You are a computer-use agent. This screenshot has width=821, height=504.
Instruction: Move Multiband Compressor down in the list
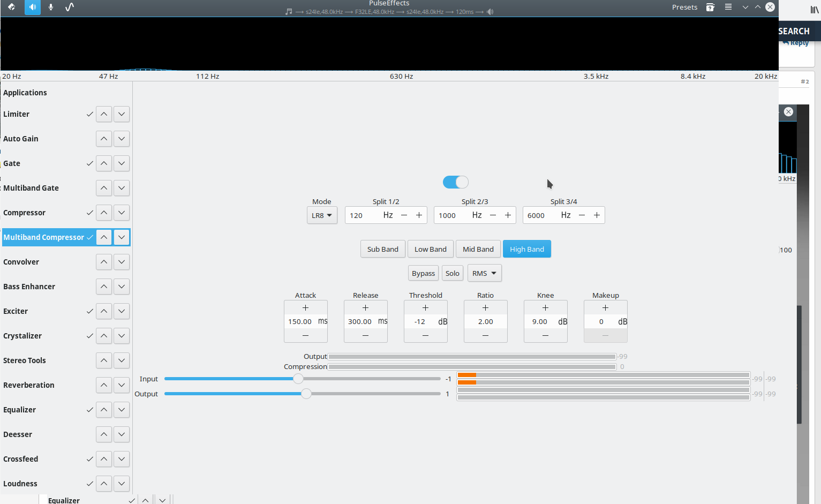(x=122, y=237)
